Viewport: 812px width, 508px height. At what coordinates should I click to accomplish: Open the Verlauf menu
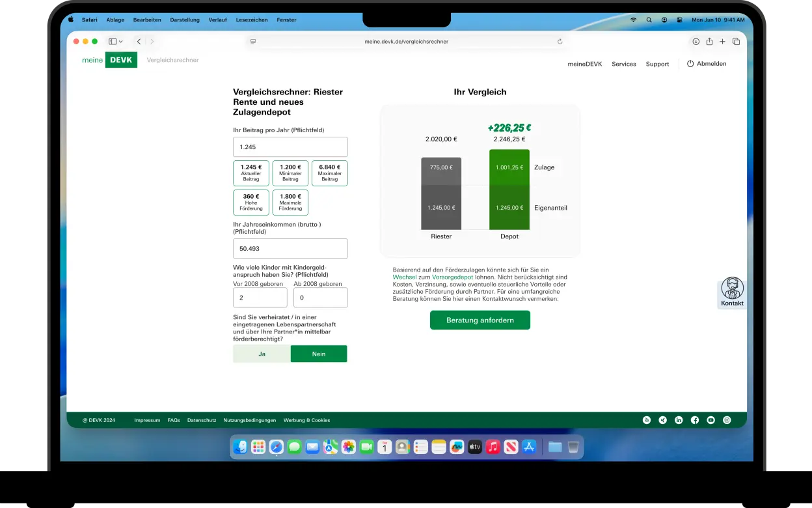point(218,20)
